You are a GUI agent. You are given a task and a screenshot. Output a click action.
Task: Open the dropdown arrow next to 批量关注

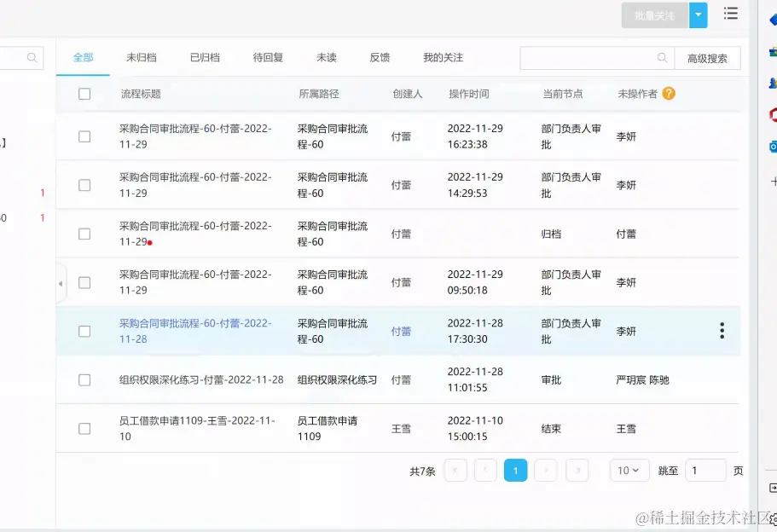click(699, 14)
